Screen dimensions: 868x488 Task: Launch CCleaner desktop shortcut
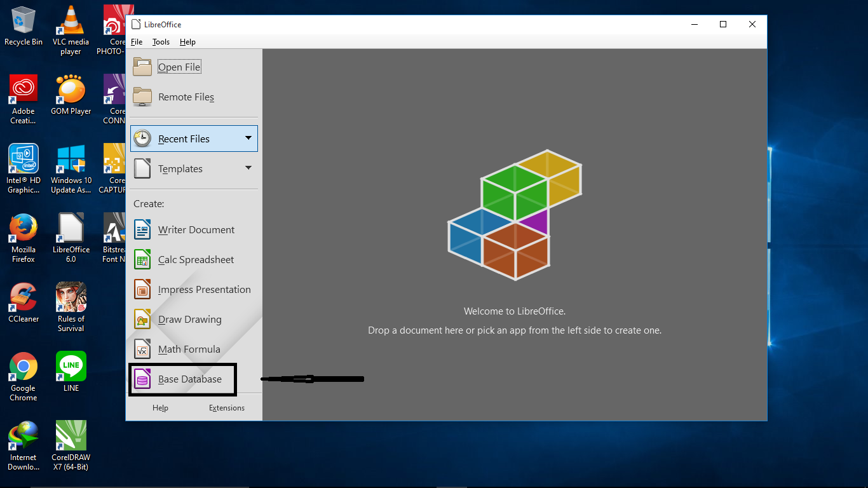point(24,302)
